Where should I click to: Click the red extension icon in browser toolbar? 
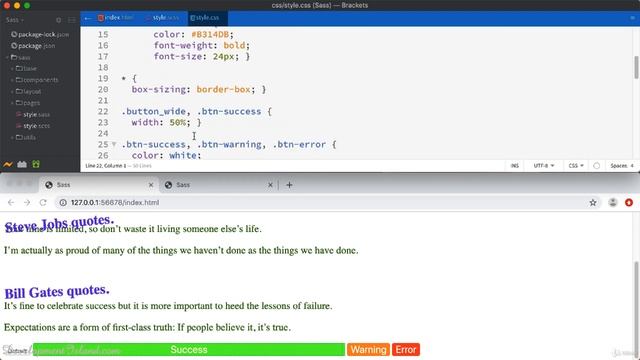click(629, 202)
